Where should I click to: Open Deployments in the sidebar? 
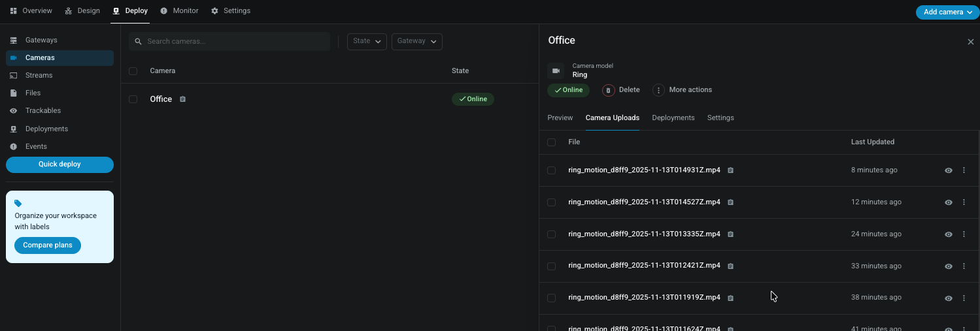point(59,129)
